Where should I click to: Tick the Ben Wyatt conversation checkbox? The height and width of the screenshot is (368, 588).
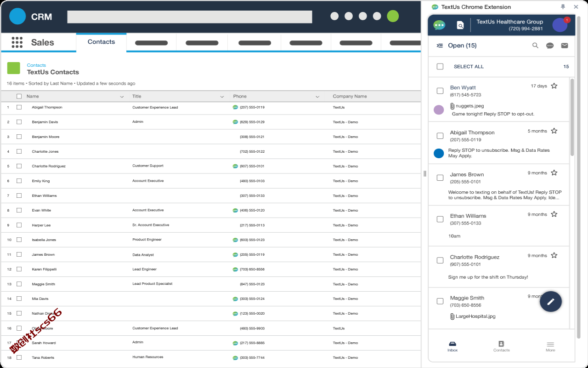[x=440, y=91]
